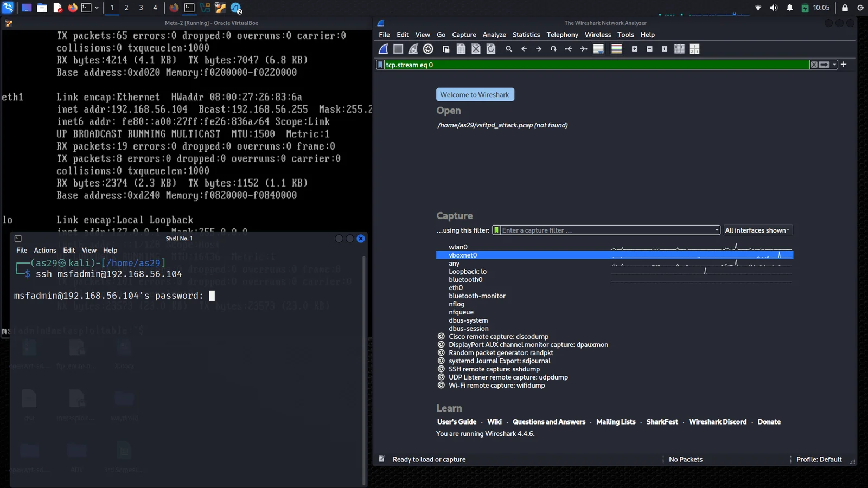Click the Find packet magnifier icon
This screenshot has width=868, height=488.
point(509,49)
